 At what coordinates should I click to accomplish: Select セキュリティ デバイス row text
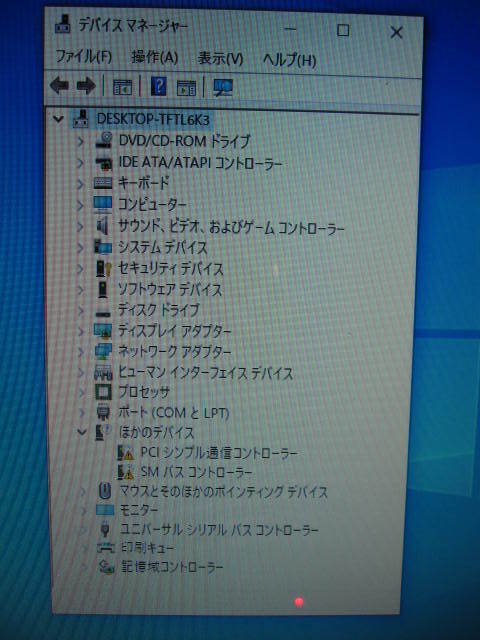pos(171,269)
